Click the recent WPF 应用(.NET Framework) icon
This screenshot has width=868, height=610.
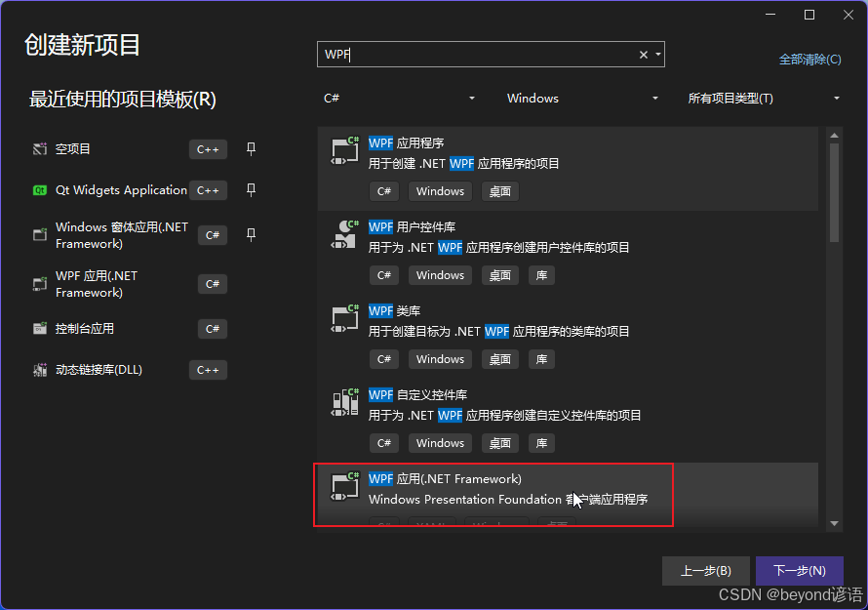(x=40, y=284)
